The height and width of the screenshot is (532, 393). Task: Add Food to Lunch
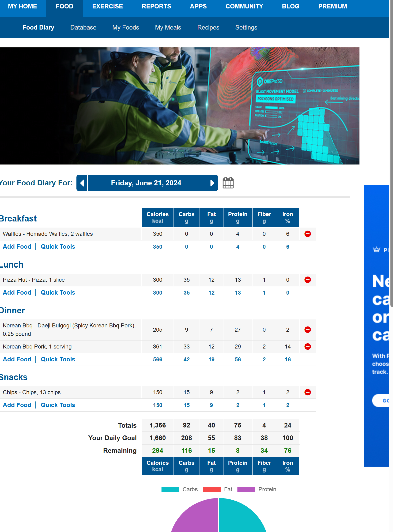(17, 292)
